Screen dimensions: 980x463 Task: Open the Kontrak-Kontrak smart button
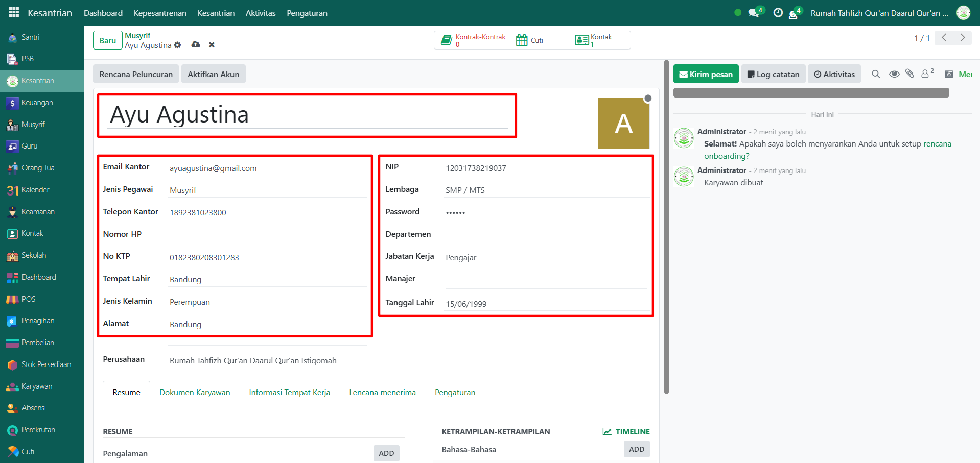[x=473, y=40]
